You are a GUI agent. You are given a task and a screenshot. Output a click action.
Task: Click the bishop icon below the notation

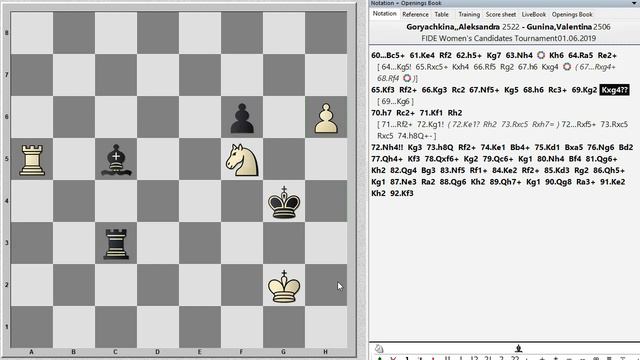518,348
